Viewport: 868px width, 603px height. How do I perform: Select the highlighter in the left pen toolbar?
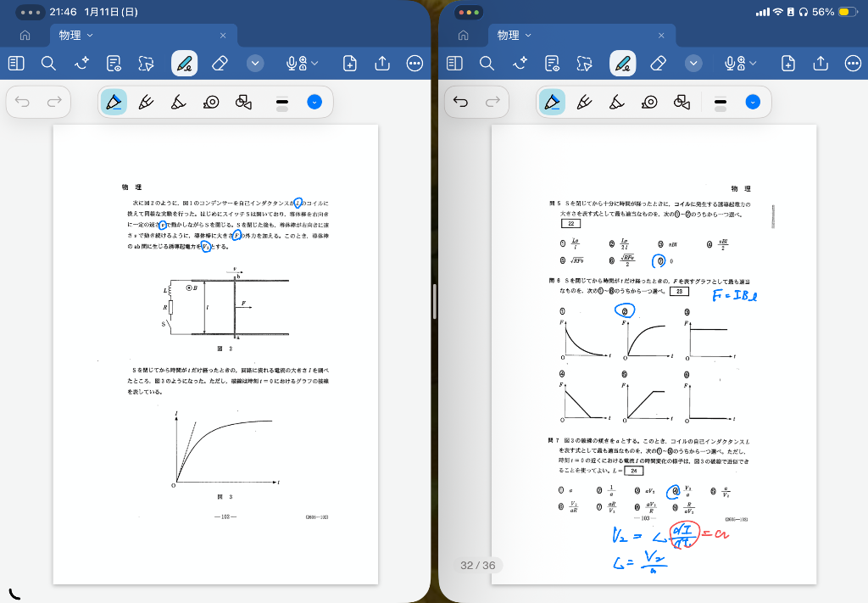(x=178, y=103)
